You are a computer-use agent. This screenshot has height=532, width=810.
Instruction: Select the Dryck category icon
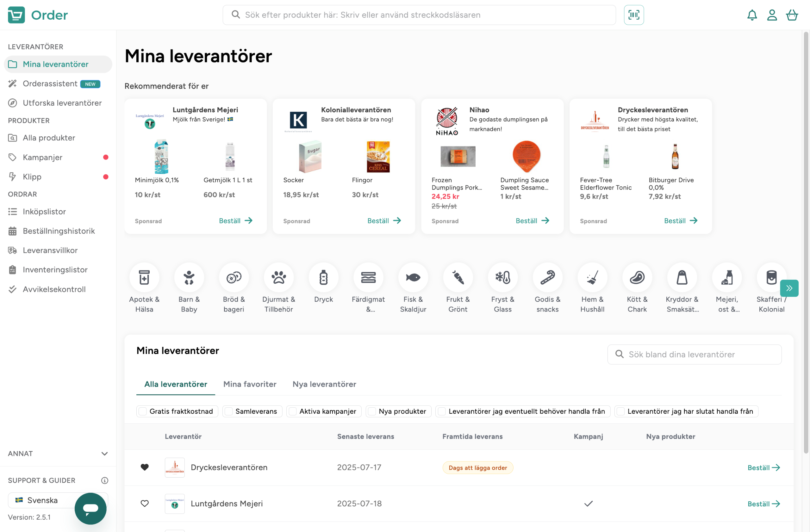click(323, 278)
